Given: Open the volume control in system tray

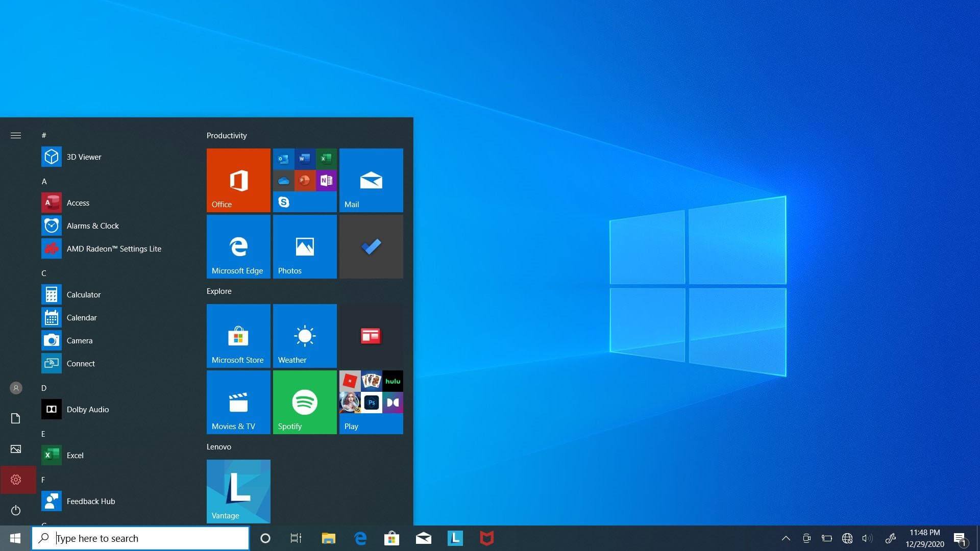Looking at the screenshot, I should 867,538.
